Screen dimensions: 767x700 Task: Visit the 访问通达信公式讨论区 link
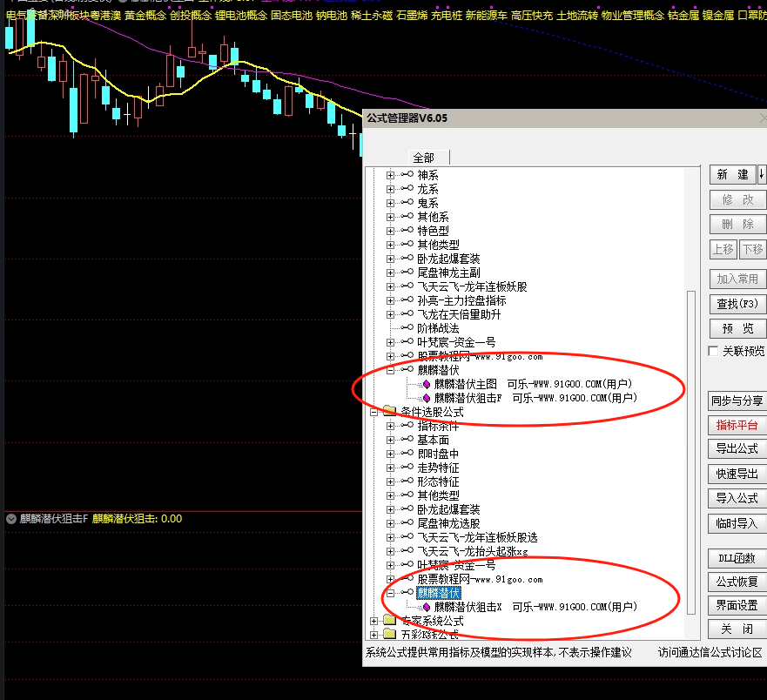click(710, 653)
